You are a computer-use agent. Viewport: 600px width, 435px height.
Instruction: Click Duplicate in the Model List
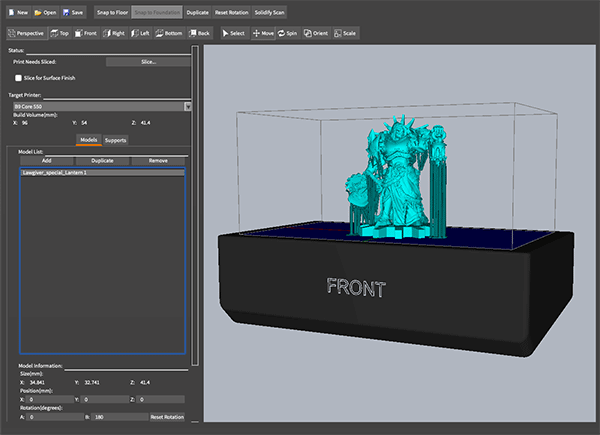point(102,161)
